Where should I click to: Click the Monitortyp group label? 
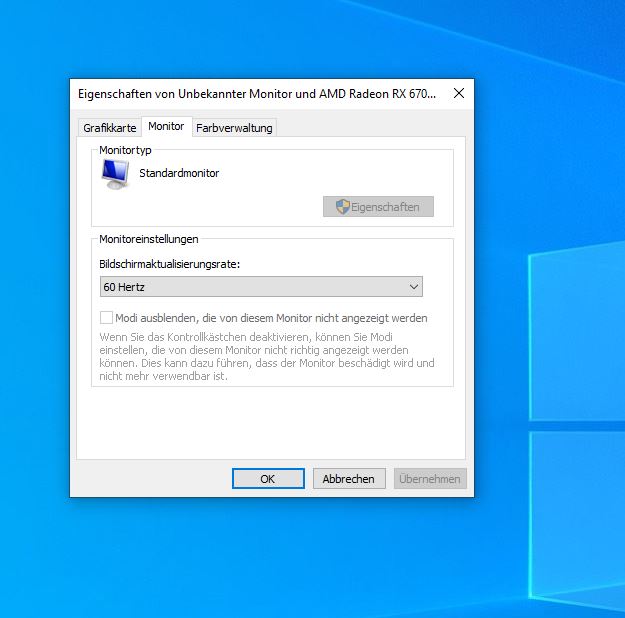(125, 150)
